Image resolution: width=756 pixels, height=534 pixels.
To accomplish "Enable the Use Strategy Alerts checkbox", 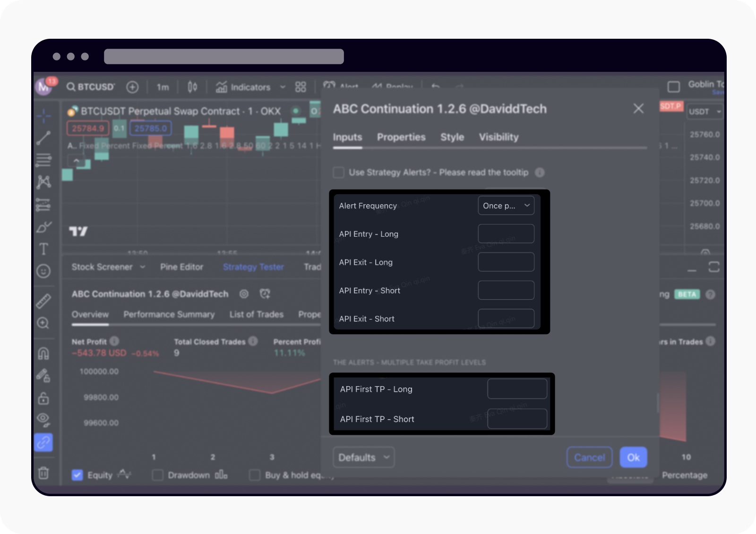I will coord(338,172).
